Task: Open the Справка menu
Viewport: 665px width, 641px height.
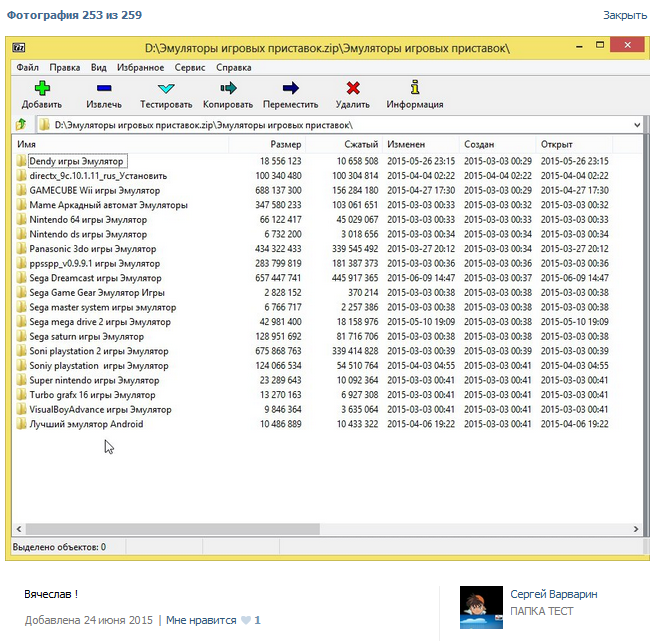Action: coord(234,67)
